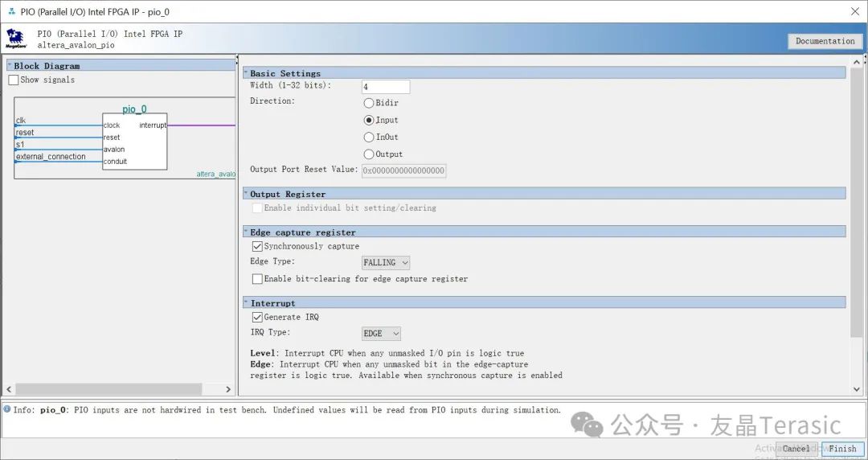Click the Width bits input field
The image size is (868, 460).
pyautogui.click(x=386, y=87)
